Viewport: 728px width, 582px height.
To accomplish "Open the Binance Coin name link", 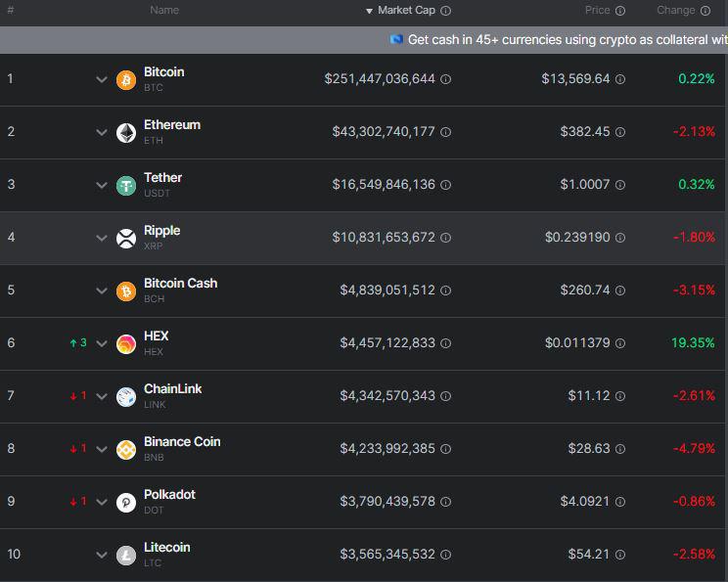I will pyautogui.click(x=182, y=442).
